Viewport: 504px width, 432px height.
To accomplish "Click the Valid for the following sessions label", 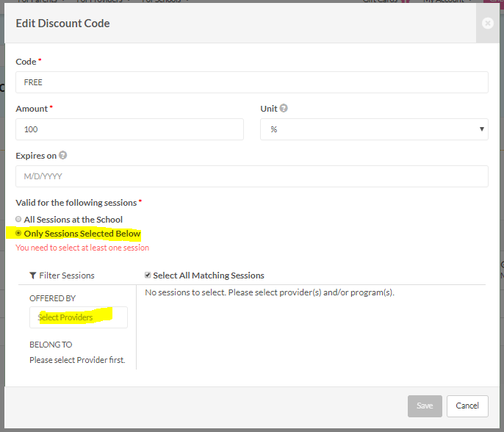I will (x=76, y=202).
